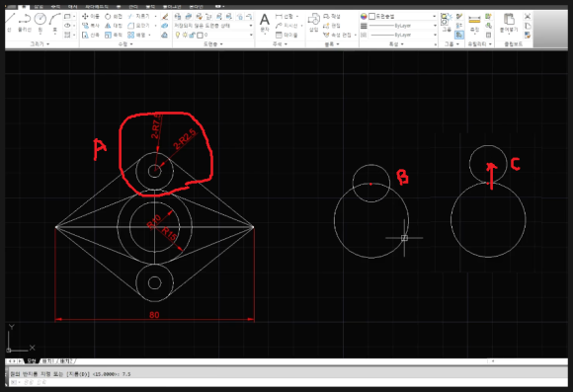Click the Create block button
Image resolution: width=573 pixels, height=392 pixels.
331,17
